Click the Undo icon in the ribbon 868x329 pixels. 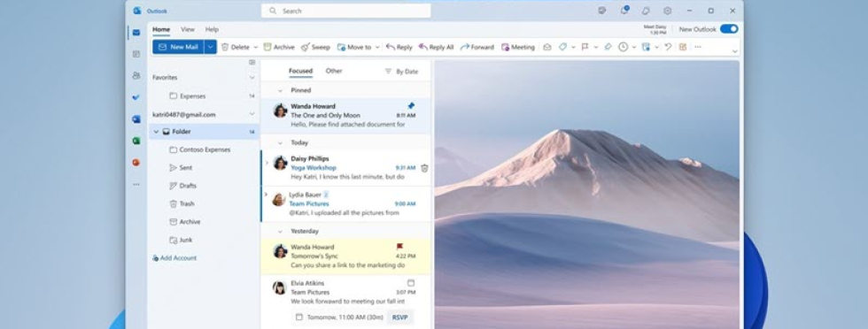coord(668,47)
